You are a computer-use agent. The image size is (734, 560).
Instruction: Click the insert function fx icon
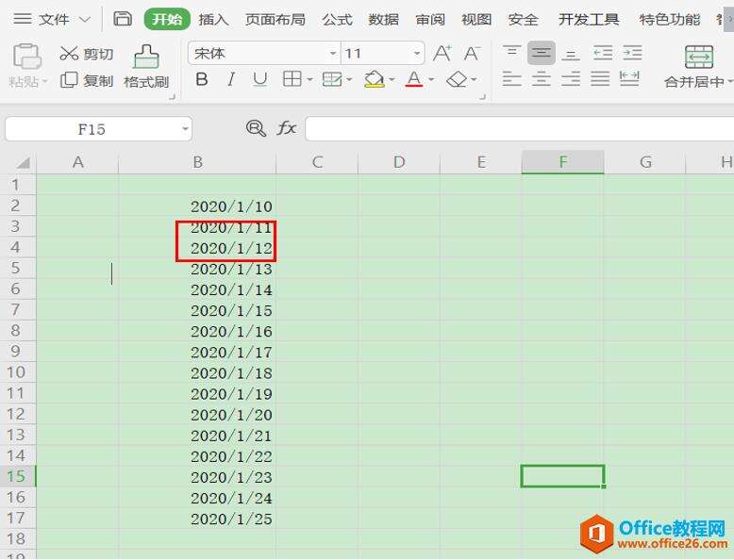287,127
